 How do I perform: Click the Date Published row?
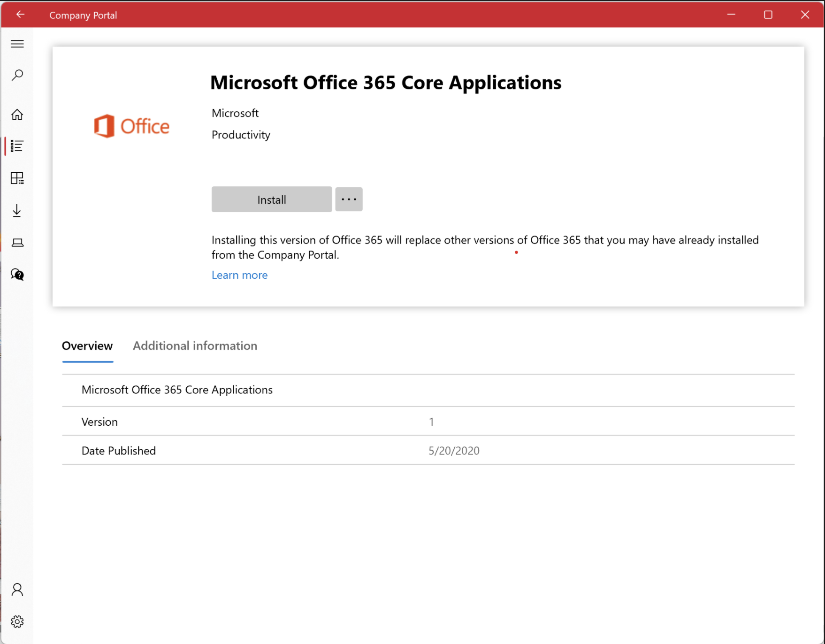[428, 451]
